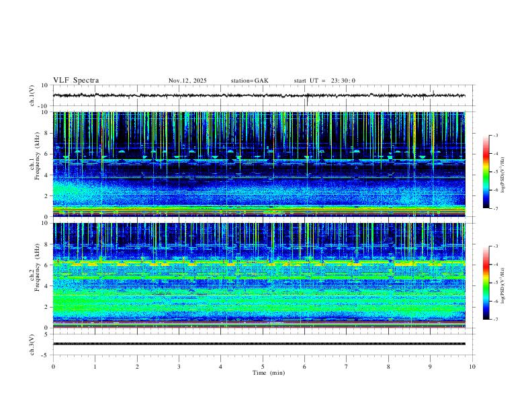Image resolution: width=532 pixels, height=411 pixels.
Task: Click the 6 kHz tick on ch.2 frequency axis
Action: coord(46,265)
